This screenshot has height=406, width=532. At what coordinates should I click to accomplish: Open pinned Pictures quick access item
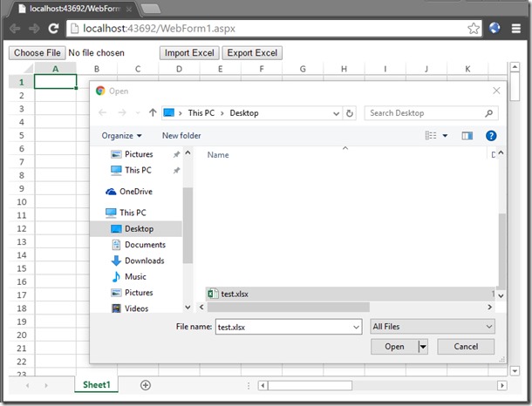132,154
